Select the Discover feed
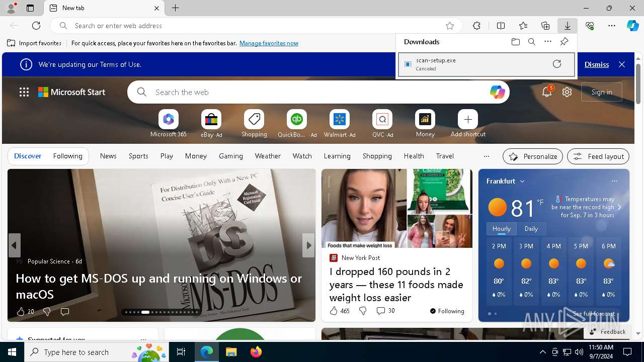644x362 pixels. tap(28, 156)
